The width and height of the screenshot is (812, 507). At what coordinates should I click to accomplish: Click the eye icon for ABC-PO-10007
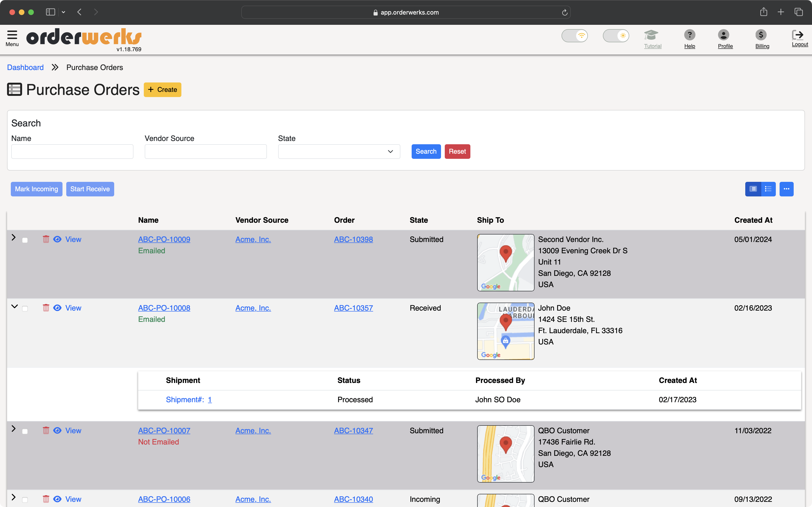pyautogui.click(x=57, y=430)
